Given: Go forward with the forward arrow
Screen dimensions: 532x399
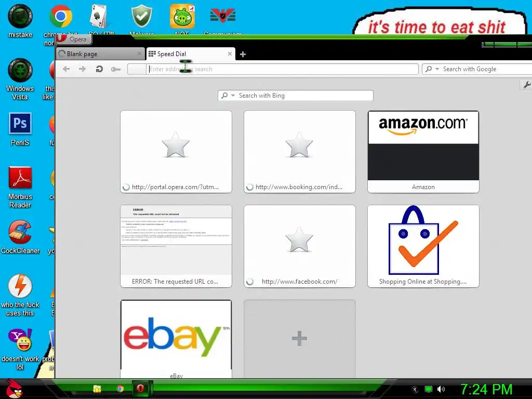Looking at the screenshot, I should (x=83, y=69).
